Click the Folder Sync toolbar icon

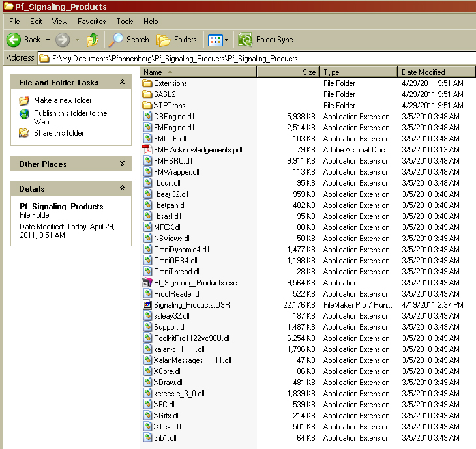[x=246, y=40]
